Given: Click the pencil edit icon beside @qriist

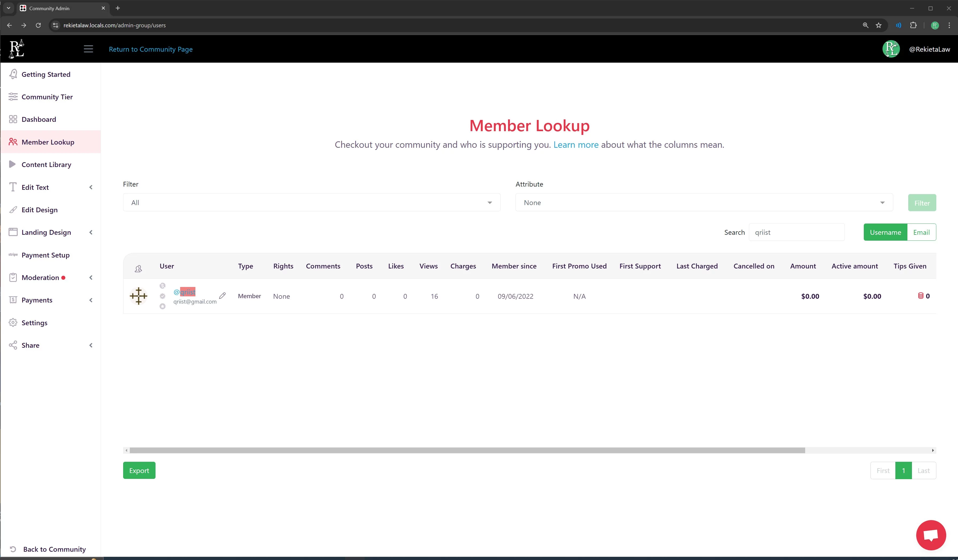Looking at the screenshot, I should (222, 296).
